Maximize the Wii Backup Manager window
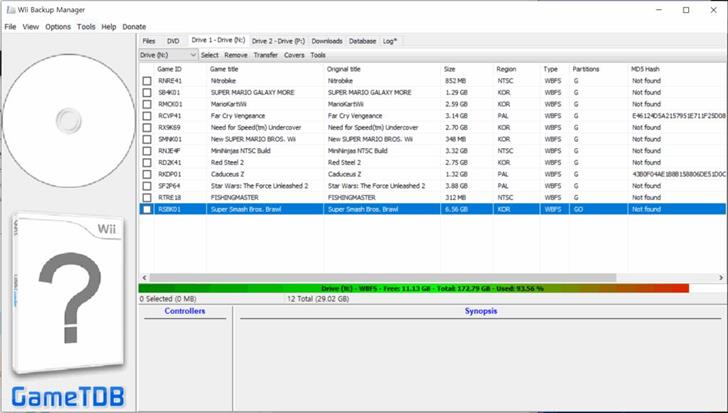Screen dimensions: 728x413 (x=686, y=10)
